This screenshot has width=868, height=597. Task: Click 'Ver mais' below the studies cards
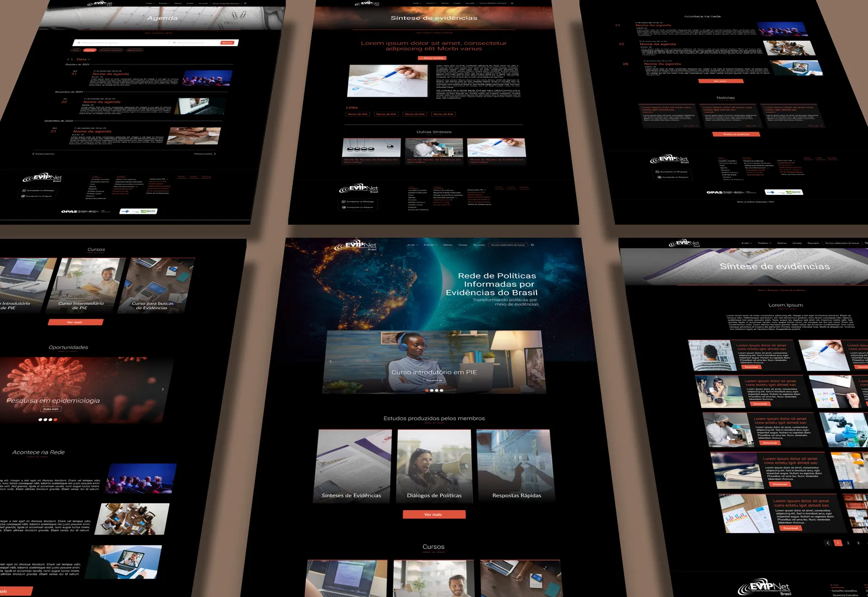click(434, 515)
